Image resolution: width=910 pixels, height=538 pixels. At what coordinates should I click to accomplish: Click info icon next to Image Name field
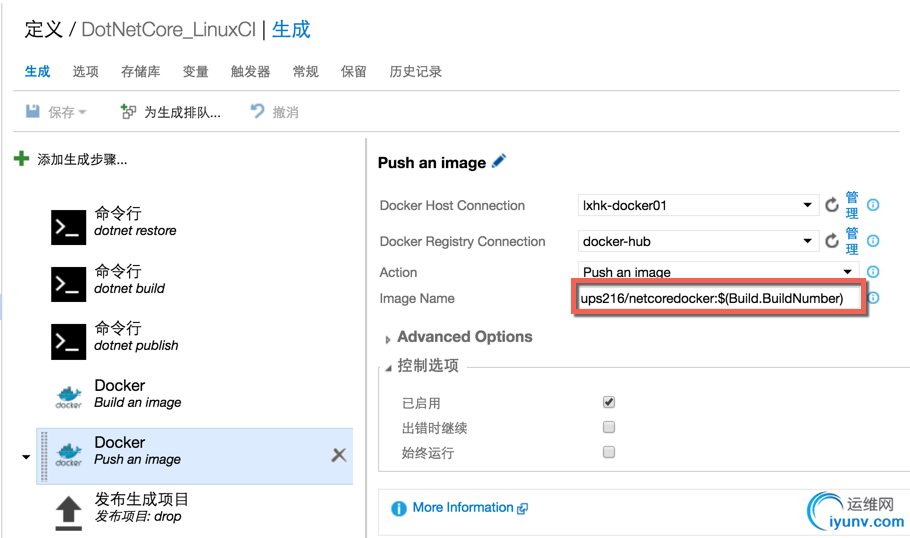tap(873, 298)
